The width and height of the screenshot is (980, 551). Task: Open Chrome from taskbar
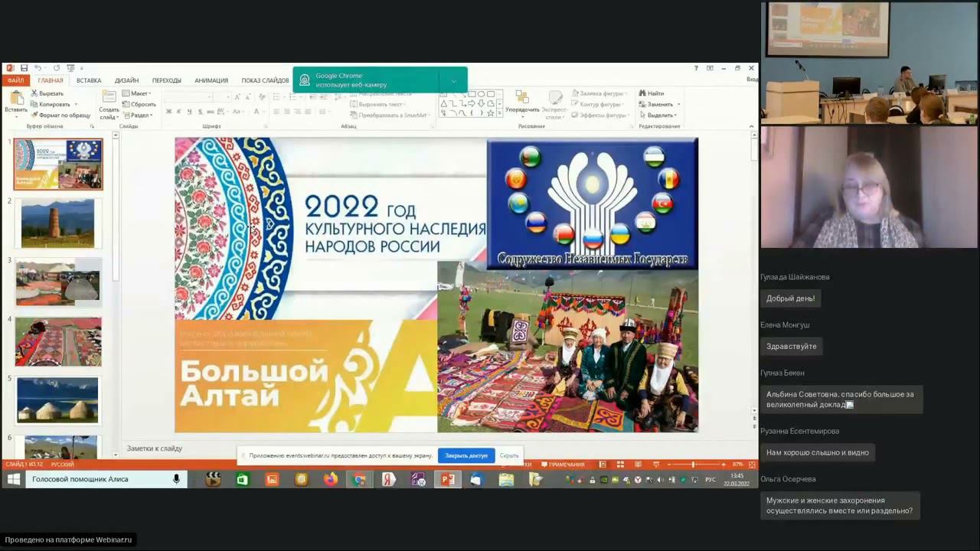point(359,479)
